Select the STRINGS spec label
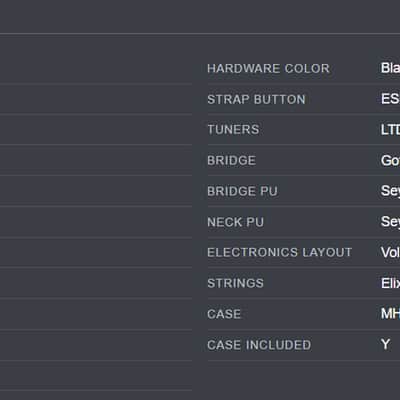The width and height of the screenshot is (400, 400). pos(236,283)
